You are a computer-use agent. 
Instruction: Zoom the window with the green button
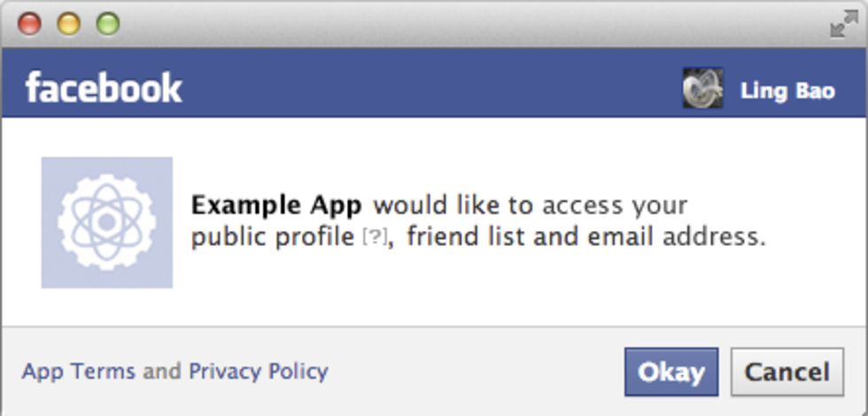pyautogui.click(x=108, y=25)
